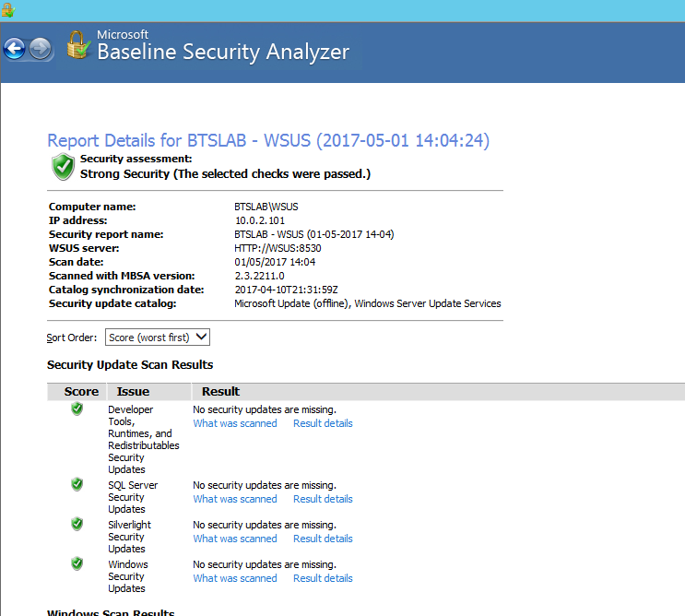The image size is (685, 616).
Task: Select the security update catalog value
Action: pos(368,303)
